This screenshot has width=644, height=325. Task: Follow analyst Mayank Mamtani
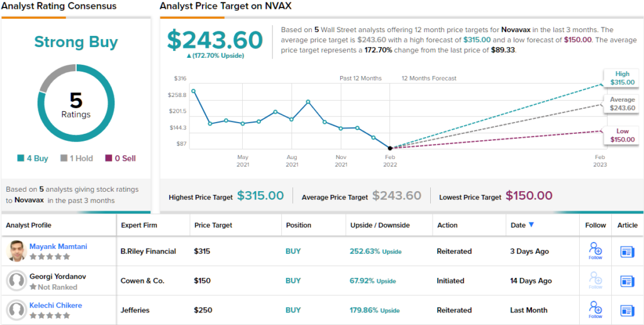click(595, 250)
